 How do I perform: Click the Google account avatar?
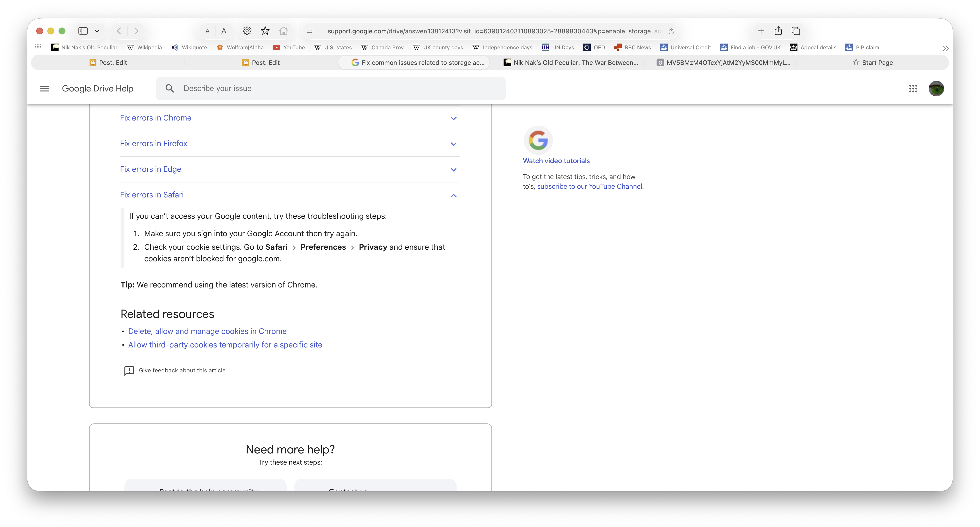tap(936, 89)
